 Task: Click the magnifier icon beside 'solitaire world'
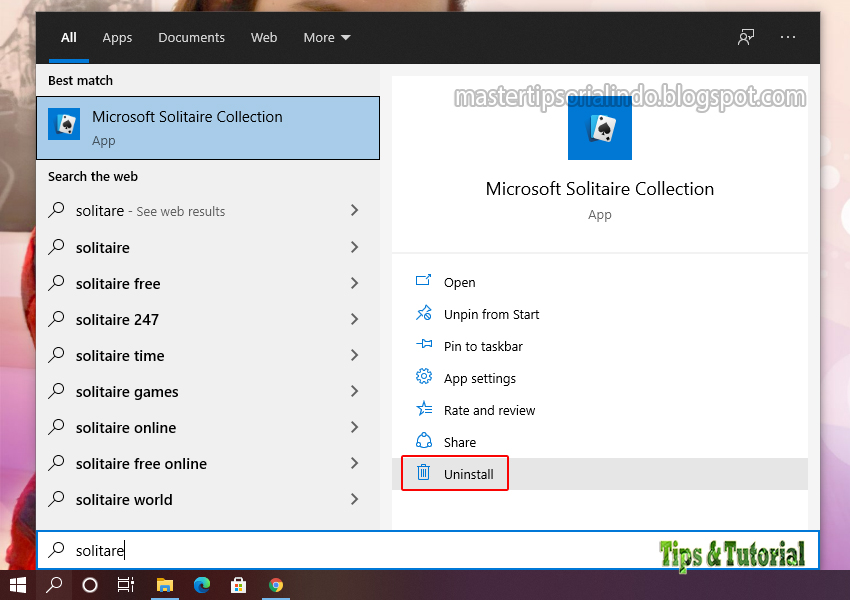56,499
